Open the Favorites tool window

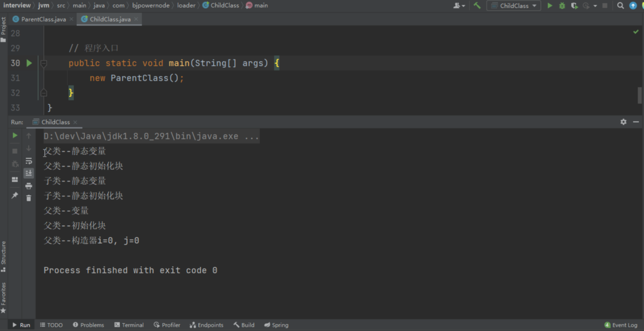(x=3, y=298)
